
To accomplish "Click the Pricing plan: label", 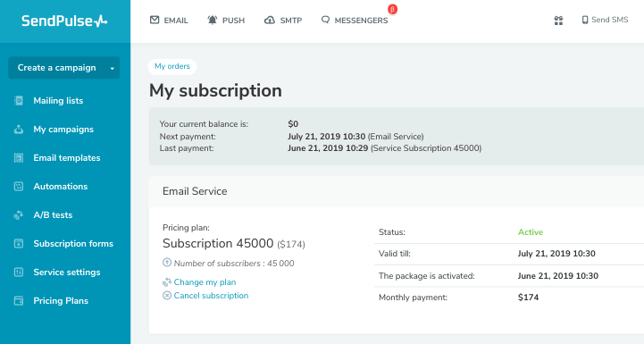I will (186, 228).
